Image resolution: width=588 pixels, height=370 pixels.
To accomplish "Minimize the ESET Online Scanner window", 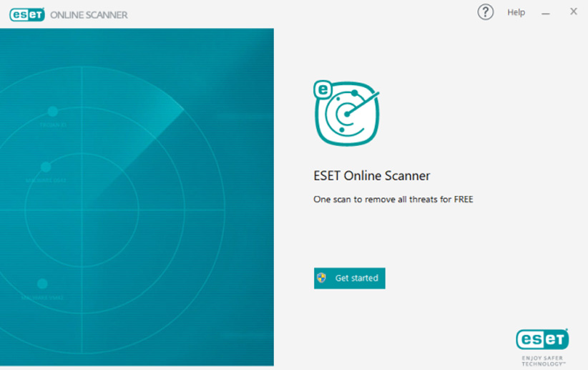I will (546, 14).
